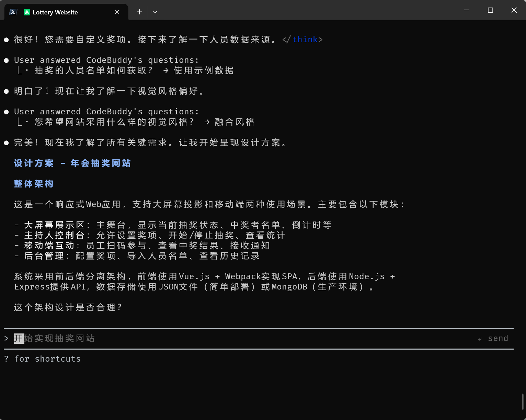This screenshot has width=526, height=420.
Task: Click the 设计方案 - 年会抽奖网站 heading
Action: tap(72, 163)
